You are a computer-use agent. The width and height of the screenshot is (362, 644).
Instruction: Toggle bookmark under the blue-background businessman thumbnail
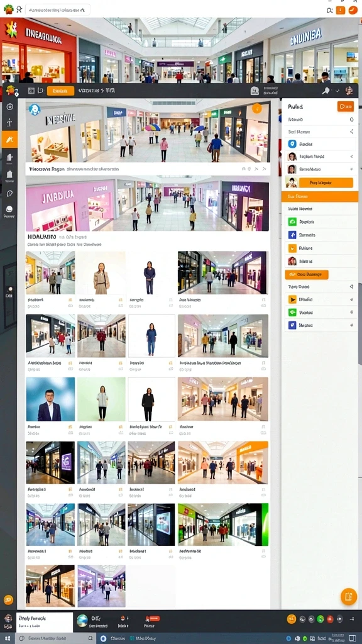click(x=70, y=427)
